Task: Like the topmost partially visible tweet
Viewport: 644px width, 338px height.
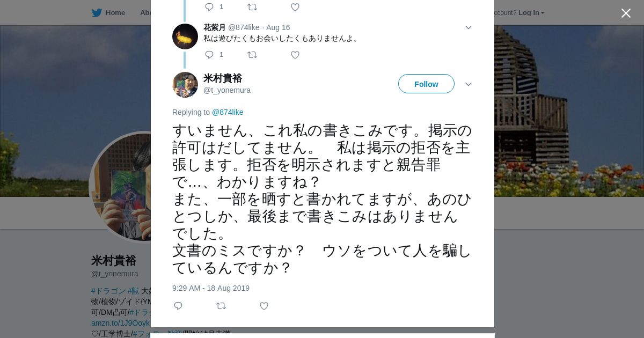Action: click(x=295, y=7)
